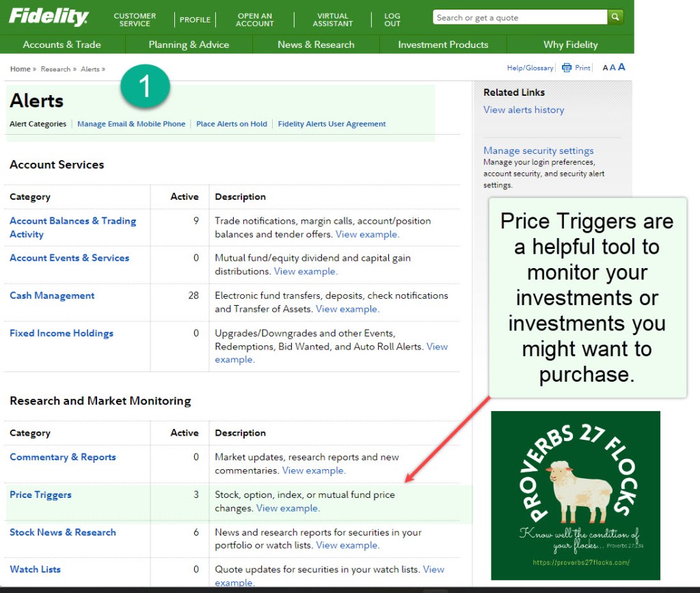Select the smallest text size A
Screen dimensions: 700x593
click(x=605, y=68)
